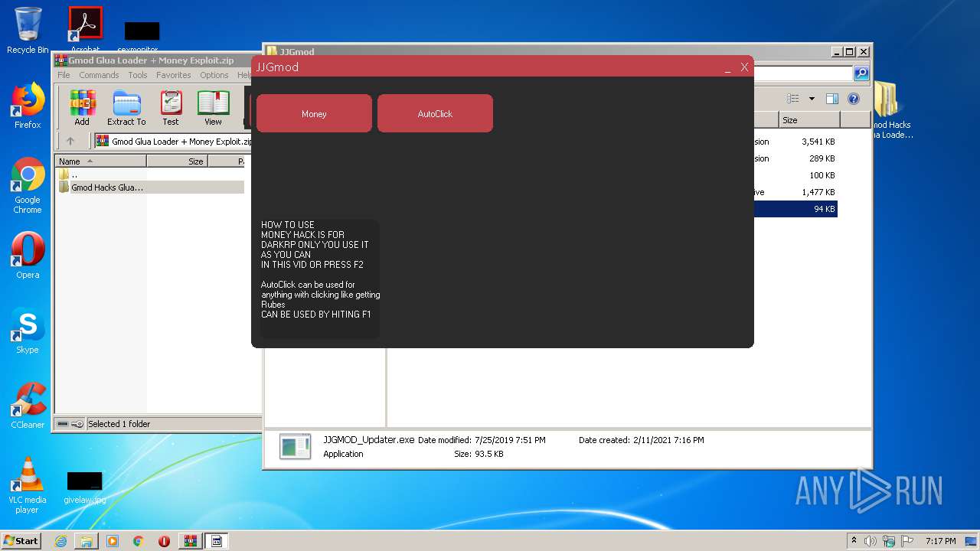Sort WinRAR list by Size column
This screenshot has height=551, width=980.
click(x=177, y=161)
